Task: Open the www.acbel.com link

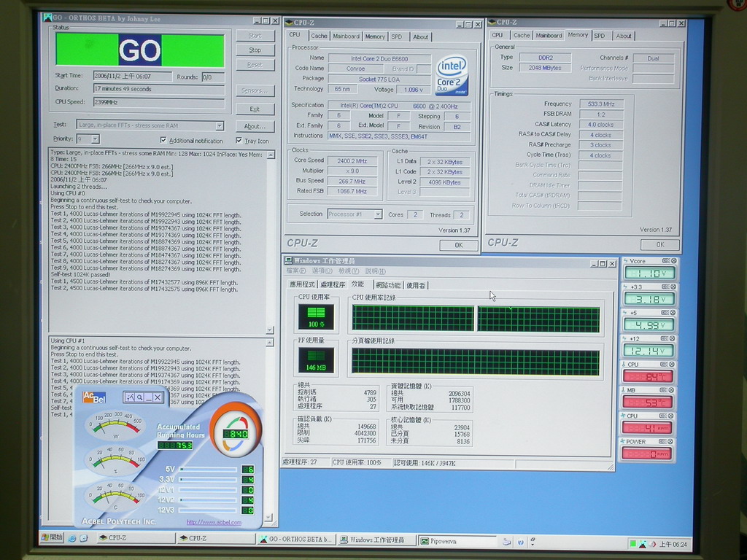Action: coord(214,522)
